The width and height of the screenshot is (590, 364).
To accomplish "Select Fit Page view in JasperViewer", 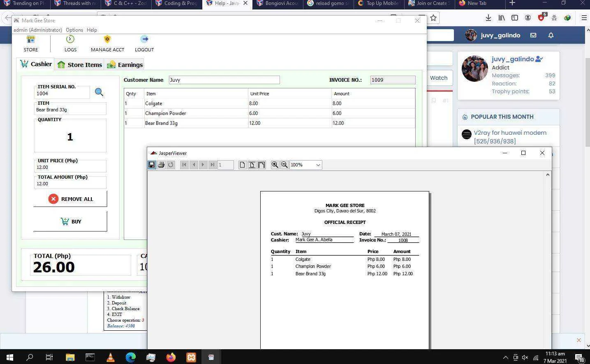I will click(x=252, y=165).
